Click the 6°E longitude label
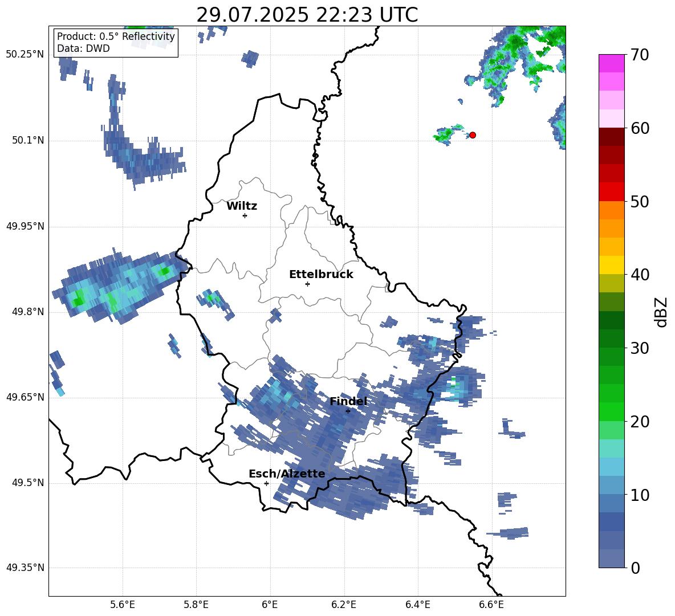The width and height of the screenshot is (675, 616). click(270, 605)
